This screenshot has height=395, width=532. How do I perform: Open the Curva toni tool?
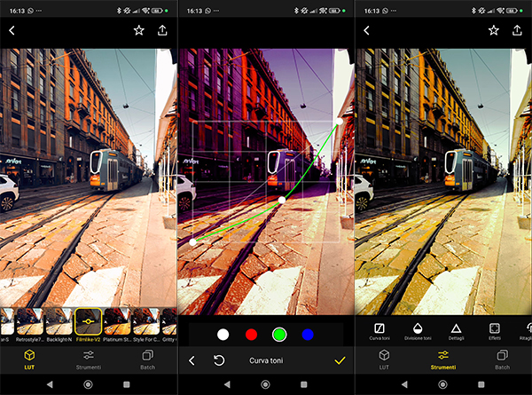[379, 328]
